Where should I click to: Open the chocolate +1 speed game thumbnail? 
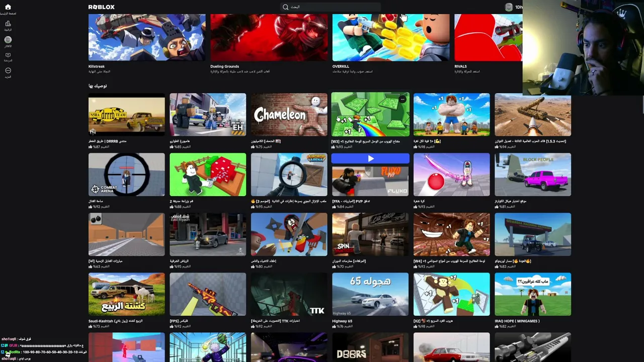click(451, 234)
